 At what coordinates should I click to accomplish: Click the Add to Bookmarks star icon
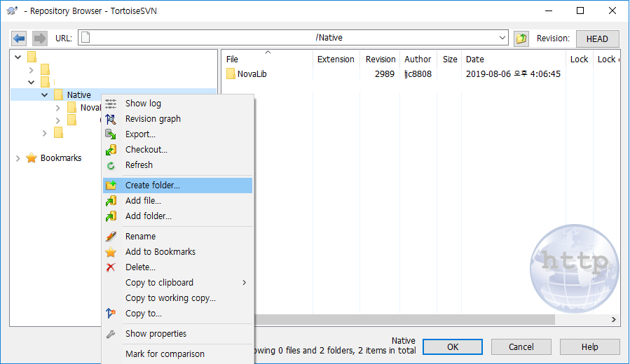pyautogui.click(x=111, y=252)
